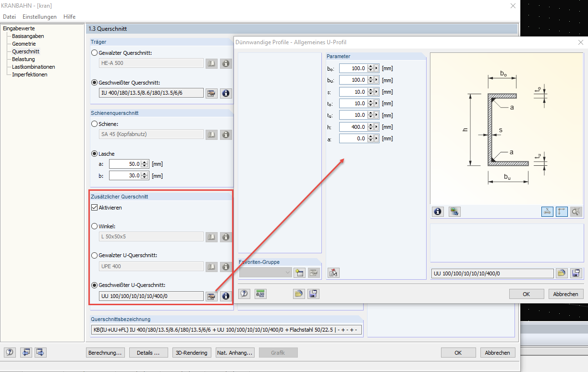
Task: Open help in the U-Profil dialog
Action: point(245,294)
